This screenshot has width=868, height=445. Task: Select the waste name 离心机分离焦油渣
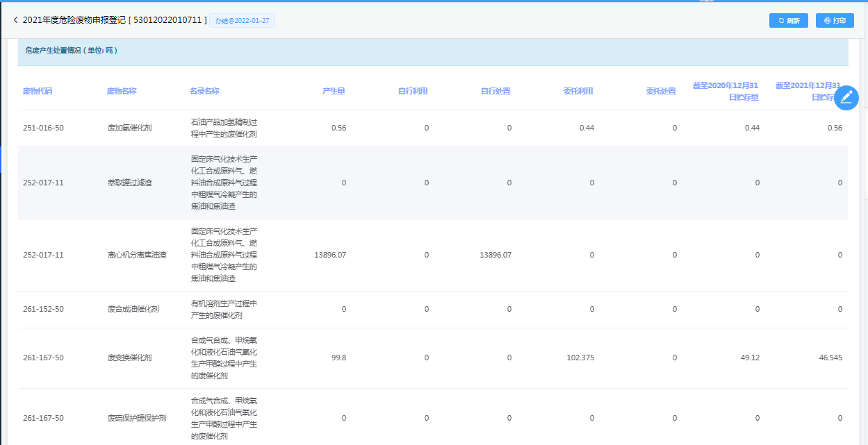coord(137,255)
